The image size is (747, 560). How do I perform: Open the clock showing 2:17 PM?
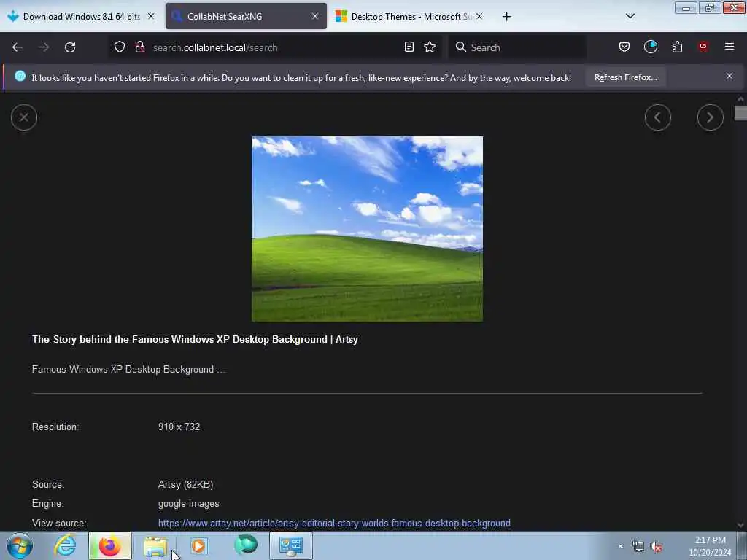[x=710, y=546]
